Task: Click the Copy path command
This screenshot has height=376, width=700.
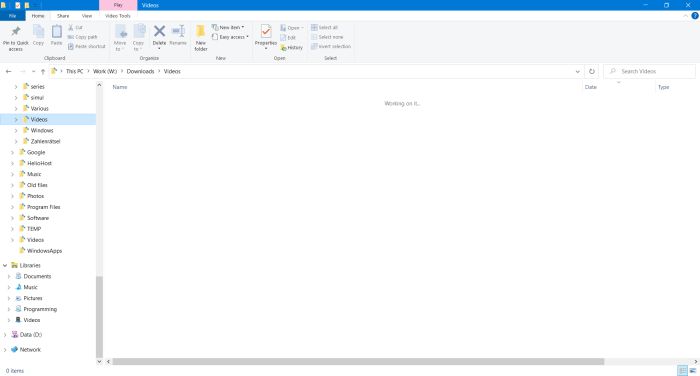Action: point(83,37)
